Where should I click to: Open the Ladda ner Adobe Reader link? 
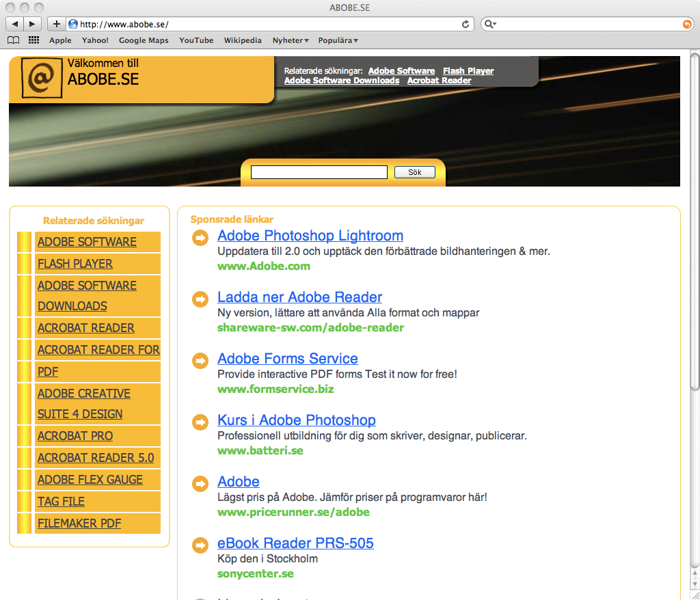pyautogui.click(x=299, y=297)
